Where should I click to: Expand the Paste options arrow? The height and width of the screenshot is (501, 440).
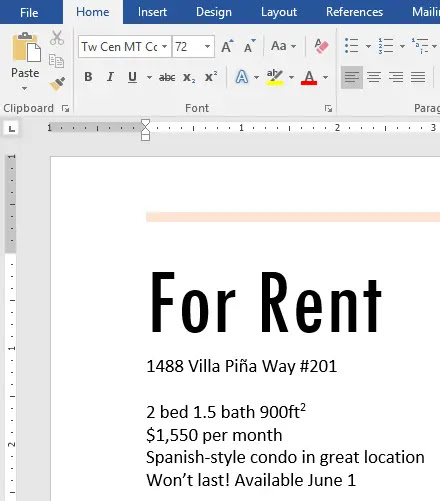[25, 88]
